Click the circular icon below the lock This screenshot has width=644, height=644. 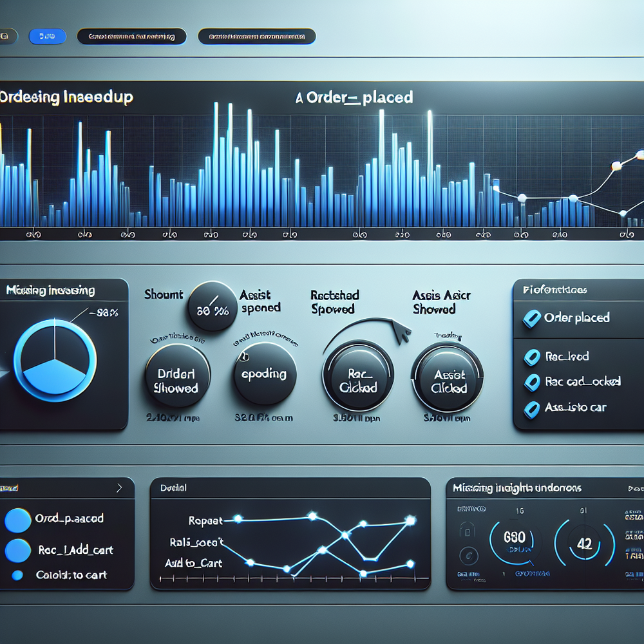click(x=469, y=556)
